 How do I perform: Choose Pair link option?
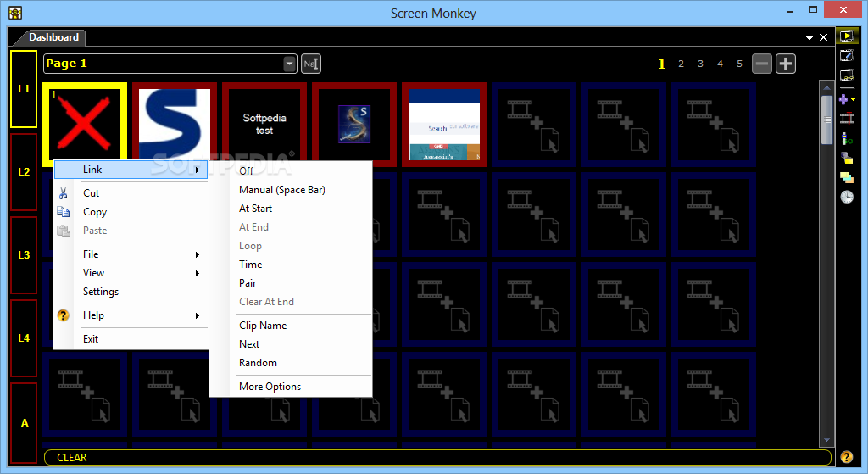pyautogui.click(x=291, y=283)
